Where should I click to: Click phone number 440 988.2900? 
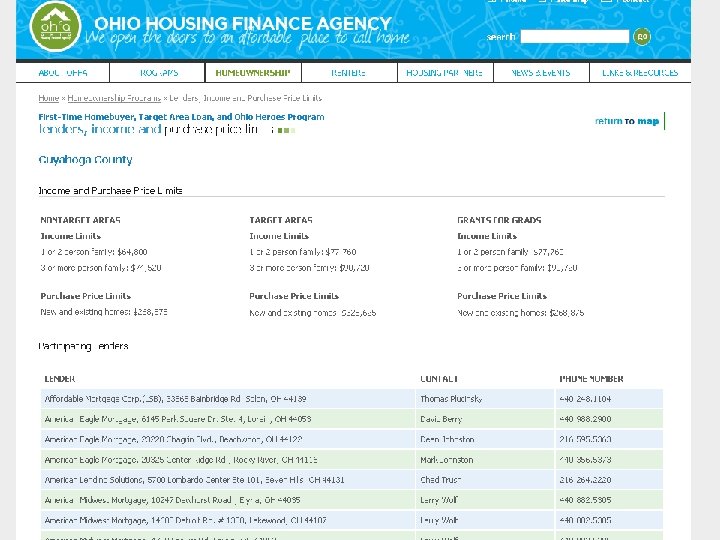[585, 419]
